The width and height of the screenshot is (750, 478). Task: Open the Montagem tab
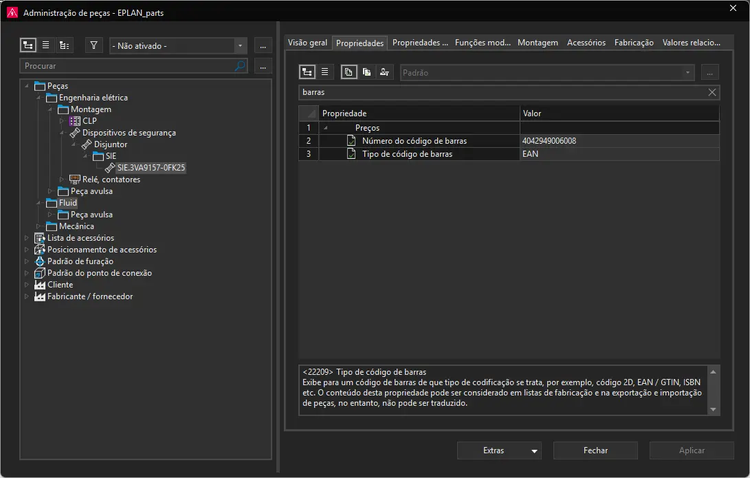tap(537, 43)
